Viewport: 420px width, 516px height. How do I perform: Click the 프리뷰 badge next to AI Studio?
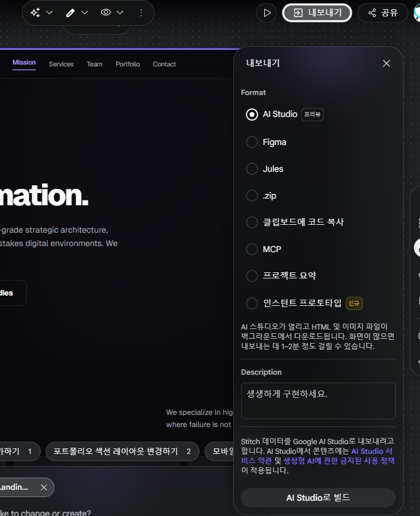[312, 115]
